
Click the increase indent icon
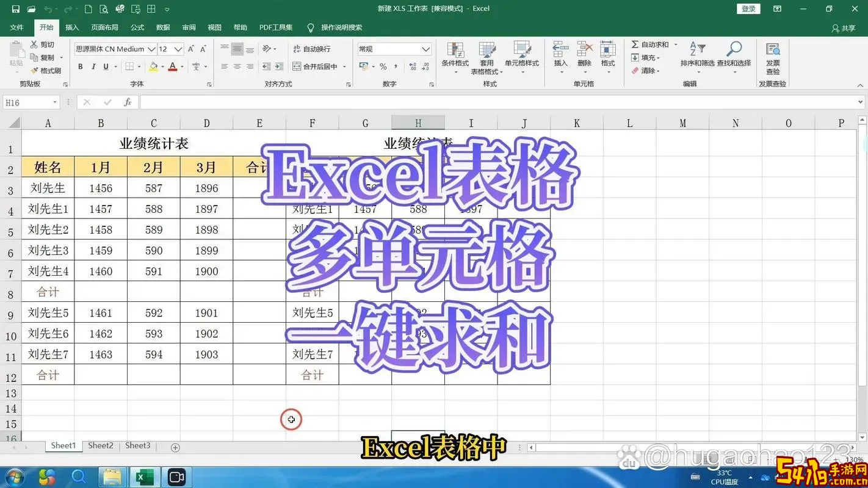tap(279, 66)
